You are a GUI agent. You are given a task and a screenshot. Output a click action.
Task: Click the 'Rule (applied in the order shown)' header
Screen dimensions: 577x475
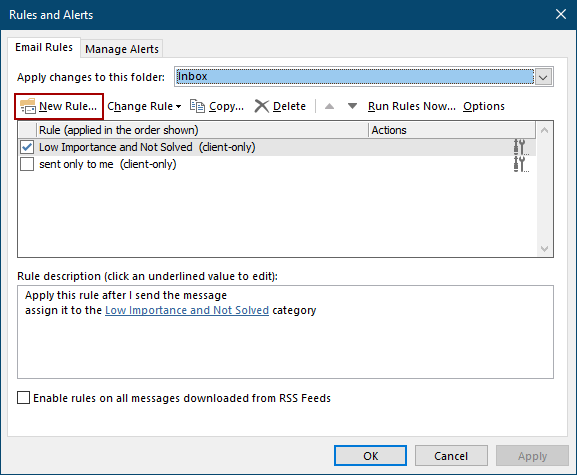pyautogui.click(x=119, y=130)
